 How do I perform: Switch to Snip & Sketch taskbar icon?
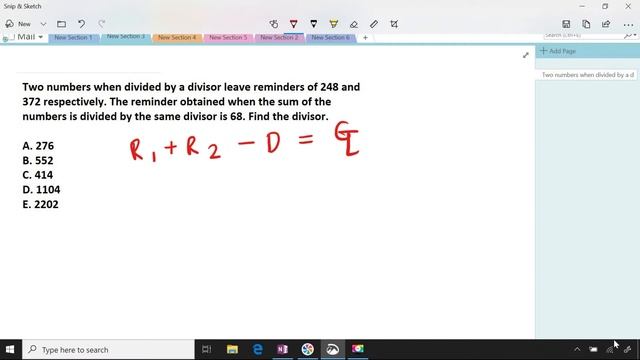pos(333,349)
